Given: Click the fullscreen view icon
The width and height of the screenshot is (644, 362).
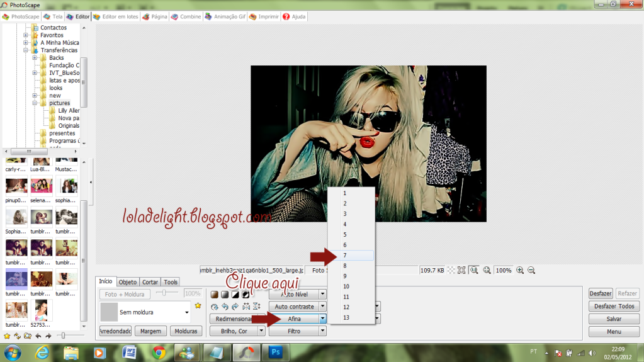Looking at the screenshot, I should click(461, 270).
